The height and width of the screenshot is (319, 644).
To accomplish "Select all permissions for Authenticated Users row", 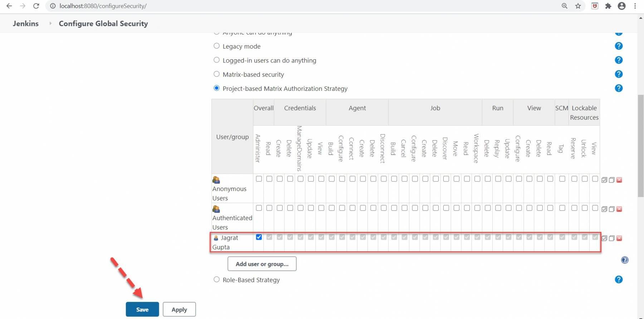I will 604,209.
